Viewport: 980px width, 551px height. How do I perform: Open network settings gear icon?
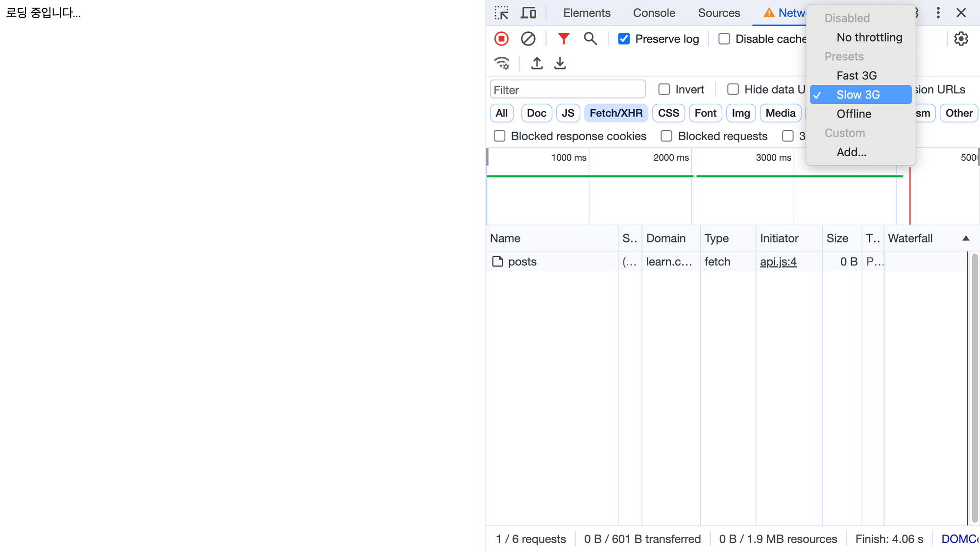(961, 39)
